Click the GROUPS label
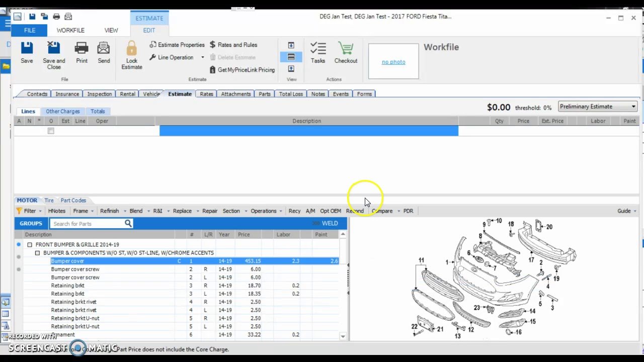Screen dimensions: 644x362 [x=31, y=223]
